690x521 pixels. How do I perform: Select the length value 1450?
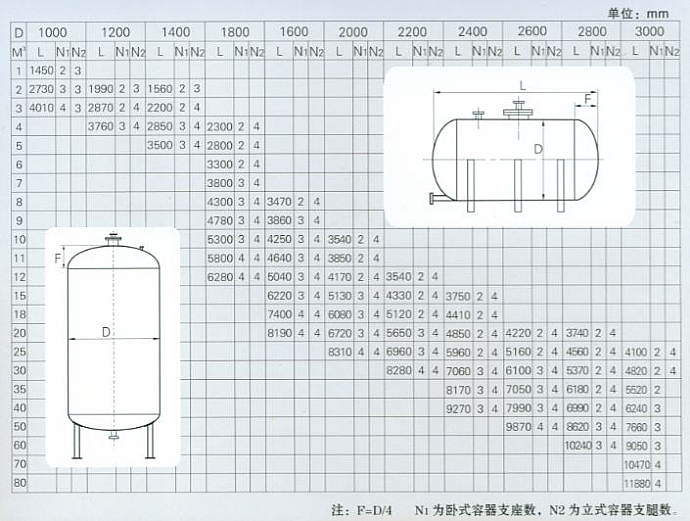click(41, 70)
